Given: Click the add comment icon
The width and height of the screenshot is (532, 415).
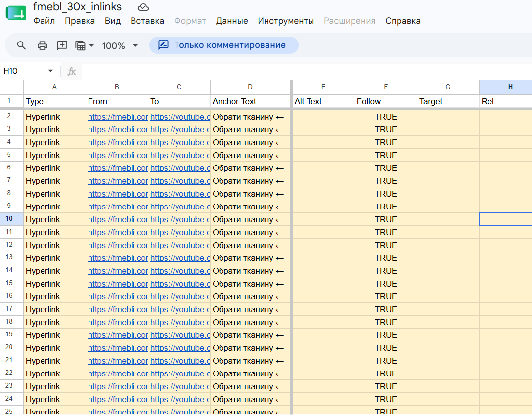Looking at the screenshot, I should [x=62, y=45].
